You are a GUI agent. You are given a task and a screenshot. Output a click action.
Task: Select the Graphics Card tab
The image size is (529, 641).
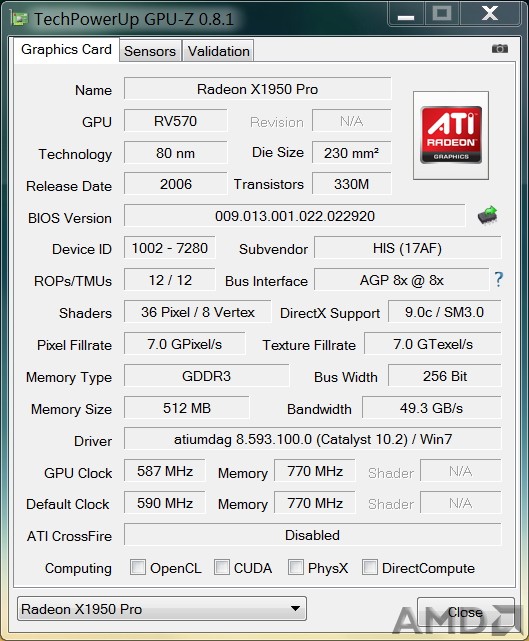(x=66, y=49)
